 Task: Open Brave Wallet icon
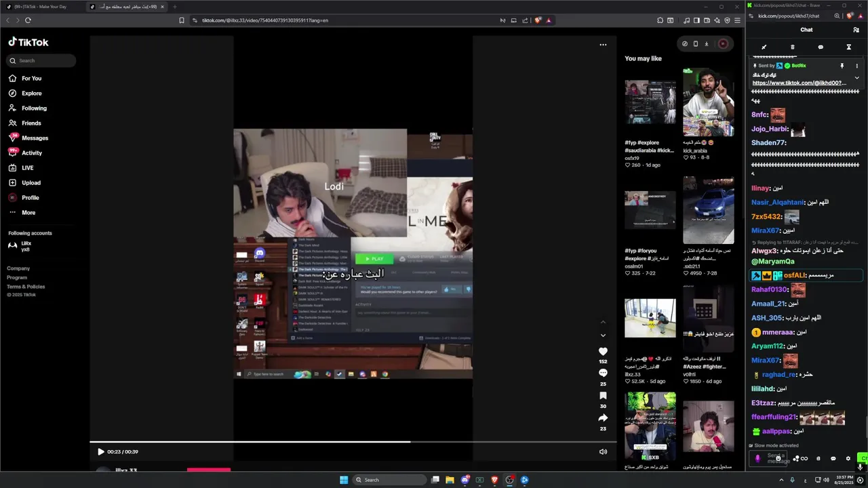(707, 20)
